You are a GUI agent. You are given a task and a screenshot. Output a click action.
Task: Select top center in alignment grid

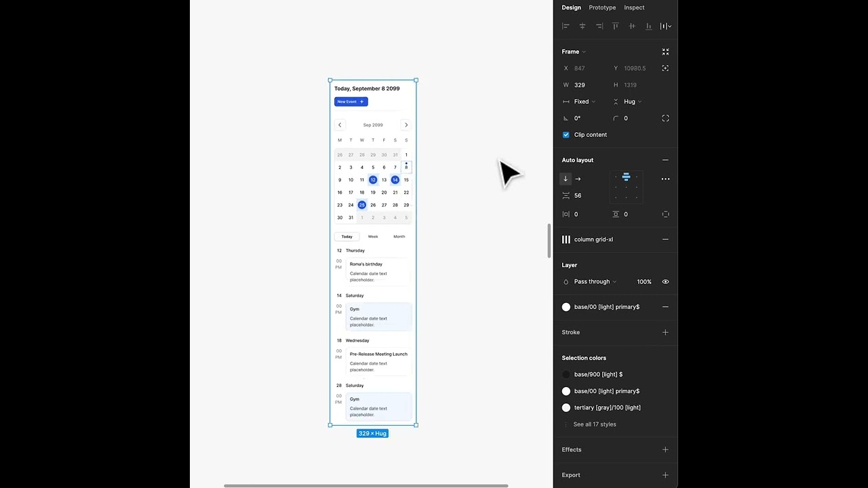click(x=626, y=176)
